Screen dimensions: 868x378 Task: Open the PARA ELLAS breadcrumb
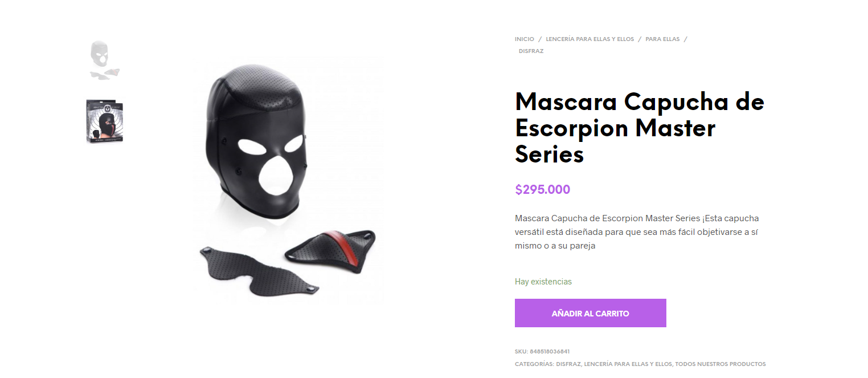662,39
